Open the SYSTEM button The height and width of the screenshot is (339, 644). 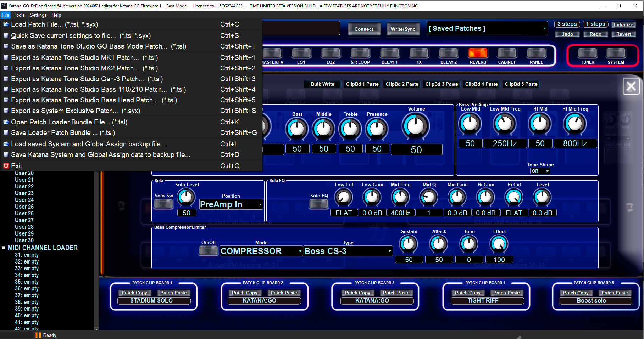pyautogui.click(x=616, y=53)
